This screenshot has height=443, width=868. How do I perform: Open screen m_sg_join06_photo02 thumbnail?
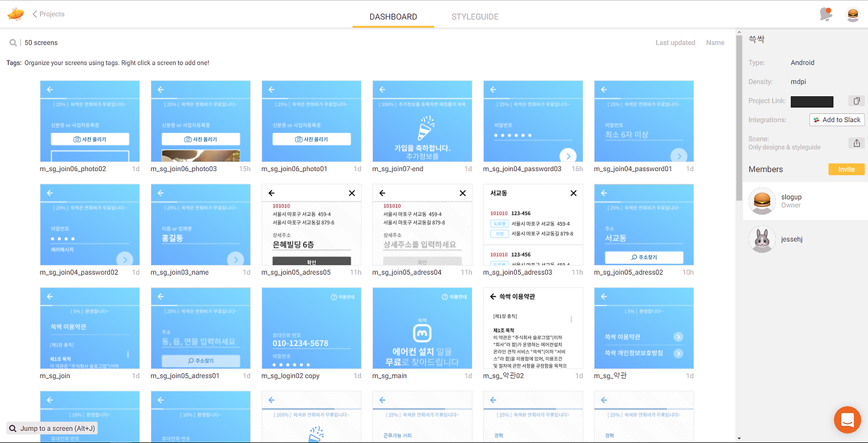click(x=90, y=121)
